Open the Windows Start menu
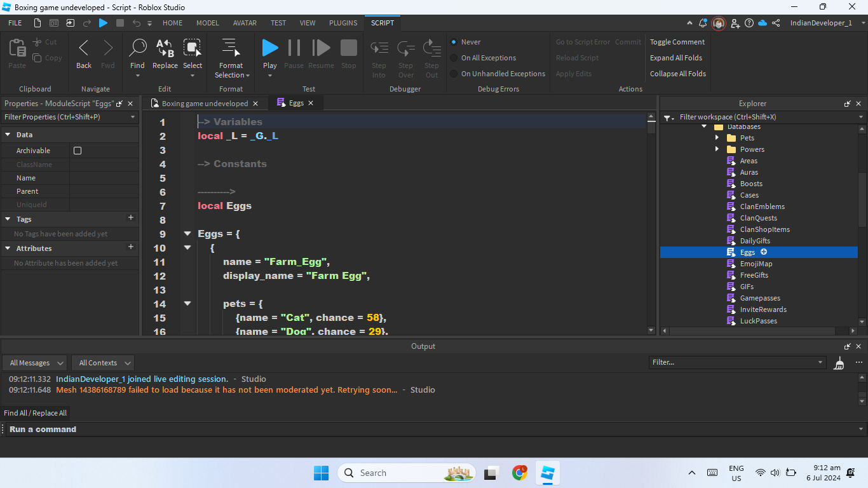The image size is (868, 488). pos(322,473)
